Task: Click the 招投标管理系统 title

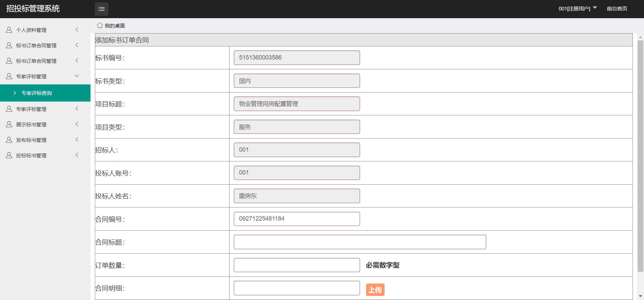Action: pyautogui.click(x=33, y=9)
